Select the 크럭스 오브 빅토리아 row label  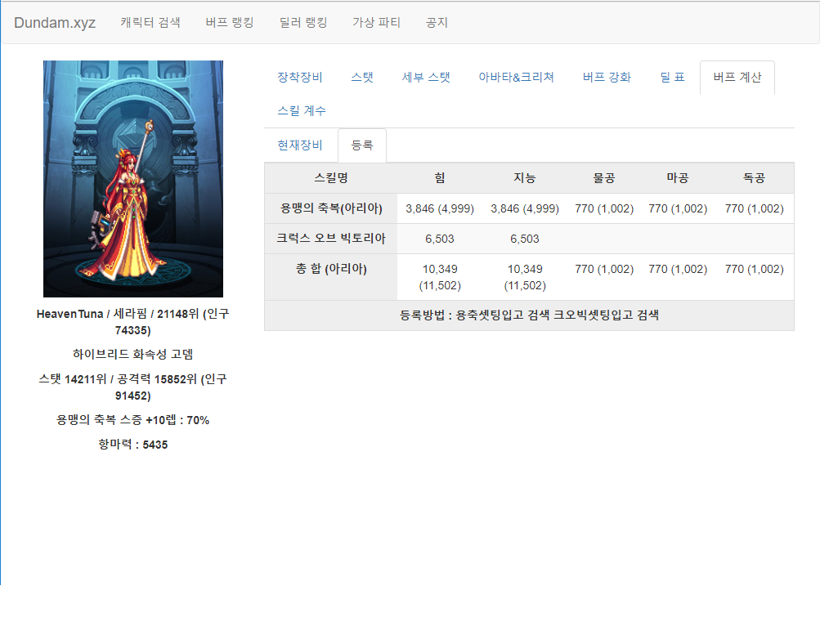pos(330,239)
